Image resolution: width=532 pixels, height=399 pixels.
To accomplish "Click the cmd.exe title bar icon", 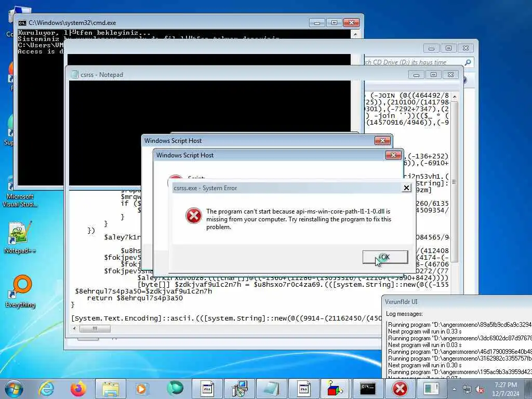I will point(22,23).
